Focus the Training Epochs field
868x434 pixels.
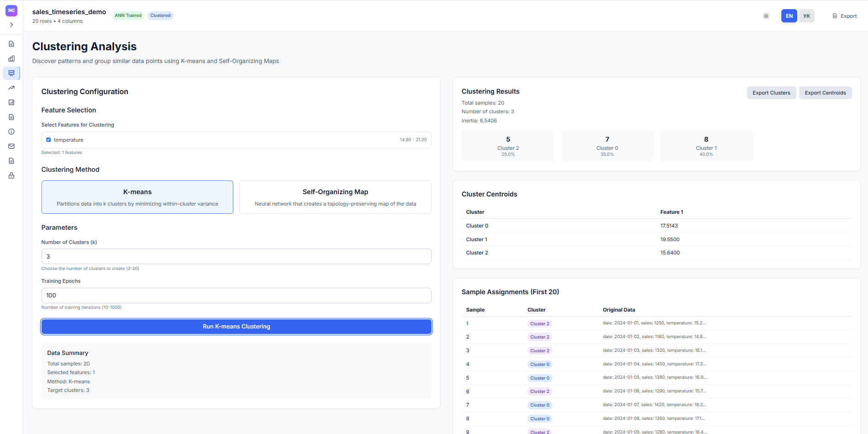tap(237, 296)
